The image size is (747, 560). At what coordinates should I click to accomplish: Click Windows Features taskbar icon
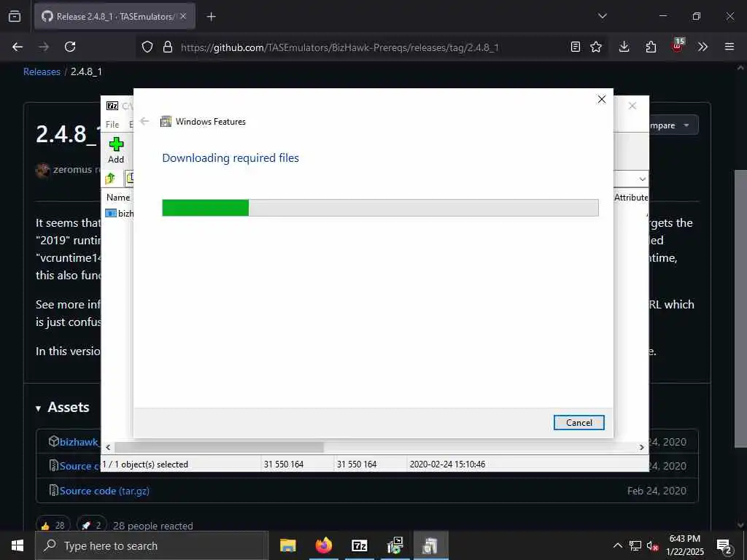click(x=430, y=545)
